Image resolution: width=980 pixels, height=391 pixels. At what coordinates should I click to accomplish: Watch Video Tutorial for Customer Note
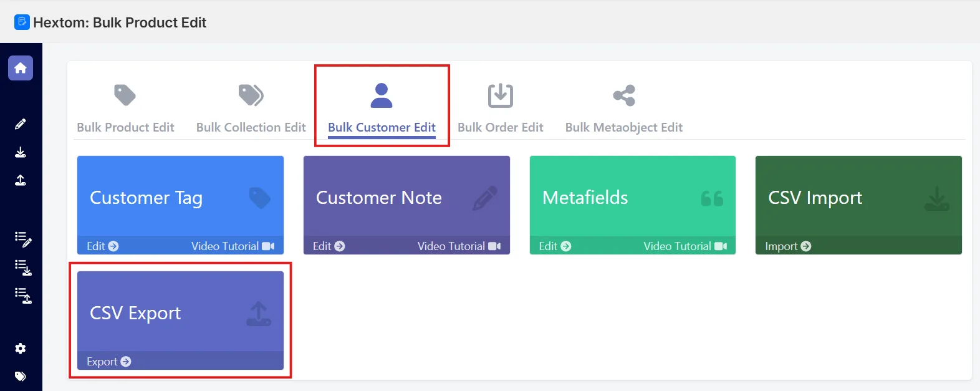point(459,246)
